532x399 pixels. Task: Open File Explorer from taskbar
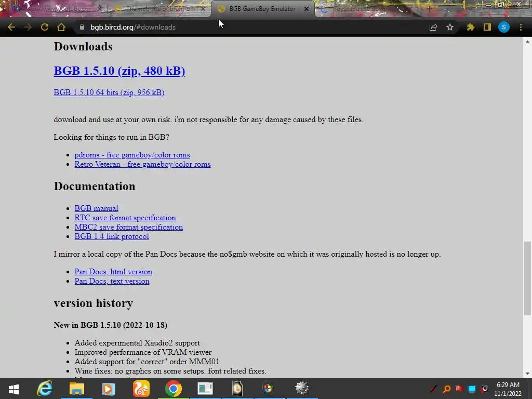click(77, 389)
